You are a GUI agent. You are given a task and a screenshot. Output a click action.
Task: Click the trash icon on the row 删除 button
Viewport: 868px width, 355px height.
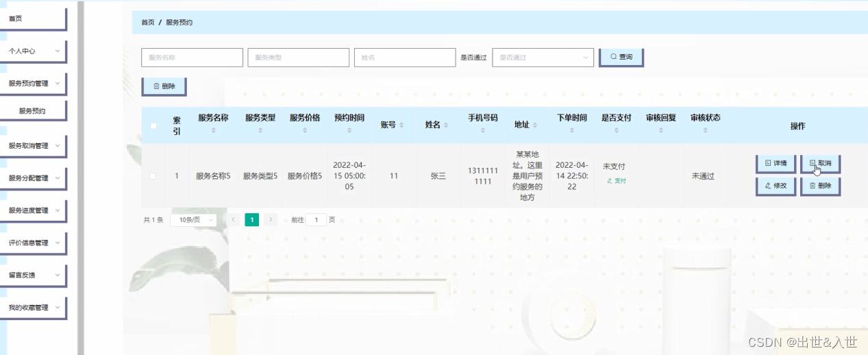point(812,185)
